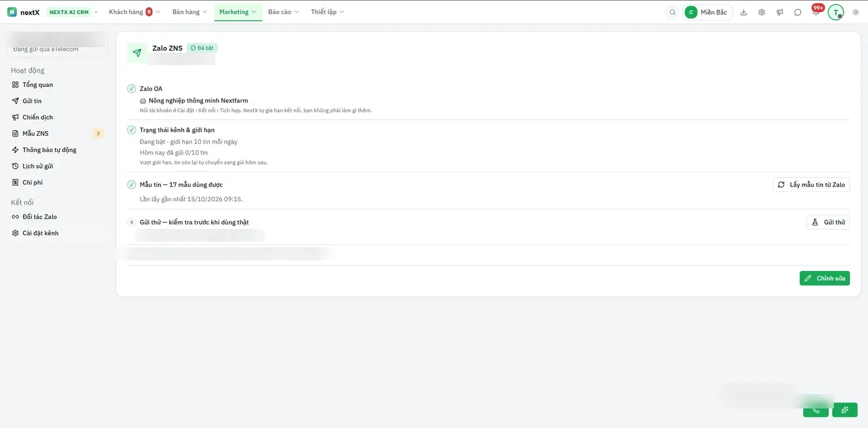Click the Zalo OA step heading
Screen dimensions: 868x428
tap(151, 88)
